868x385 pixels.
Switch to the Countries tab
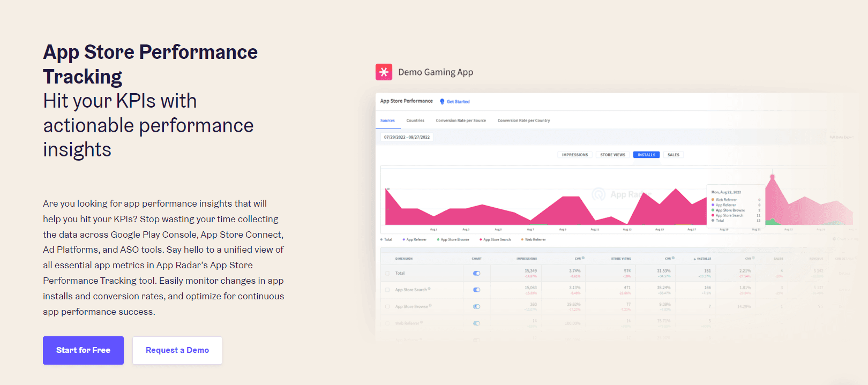point(415,120)
